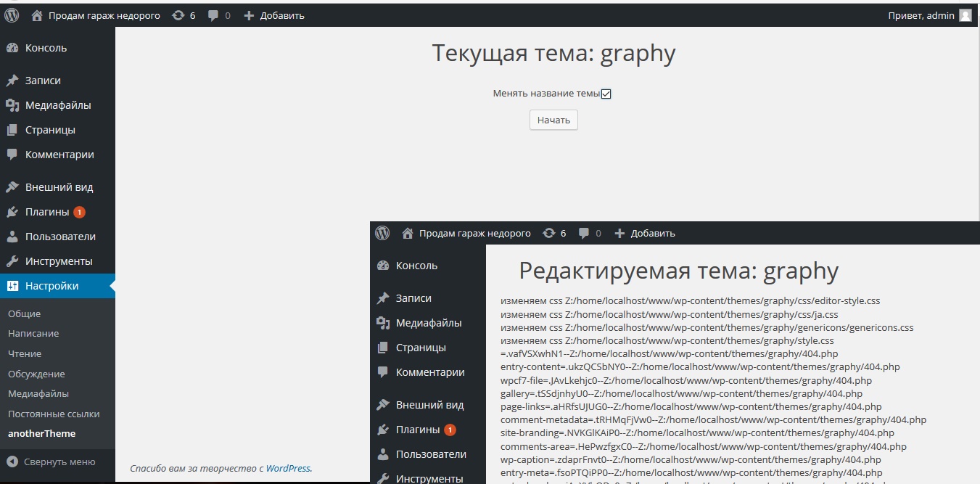Open Внешний вид in inset window sidebar

click(x=429, y=405)
